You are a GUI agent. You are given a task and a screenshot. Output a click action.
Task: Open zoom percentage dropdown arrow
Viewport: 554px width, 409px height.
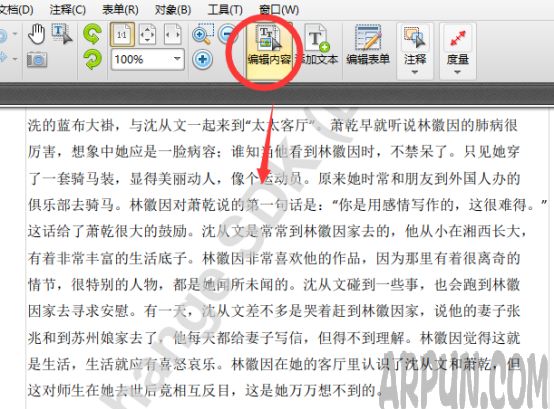coord(177,59)
